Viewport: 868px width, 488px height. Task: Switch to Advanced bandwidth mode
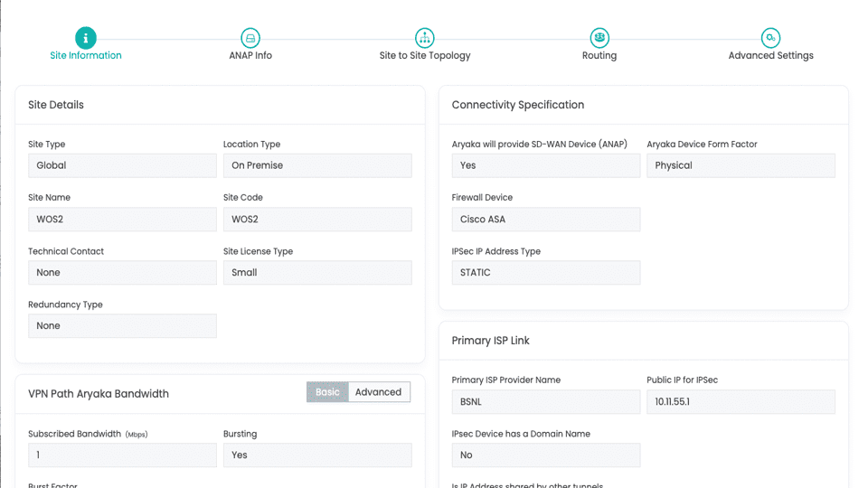379,391
